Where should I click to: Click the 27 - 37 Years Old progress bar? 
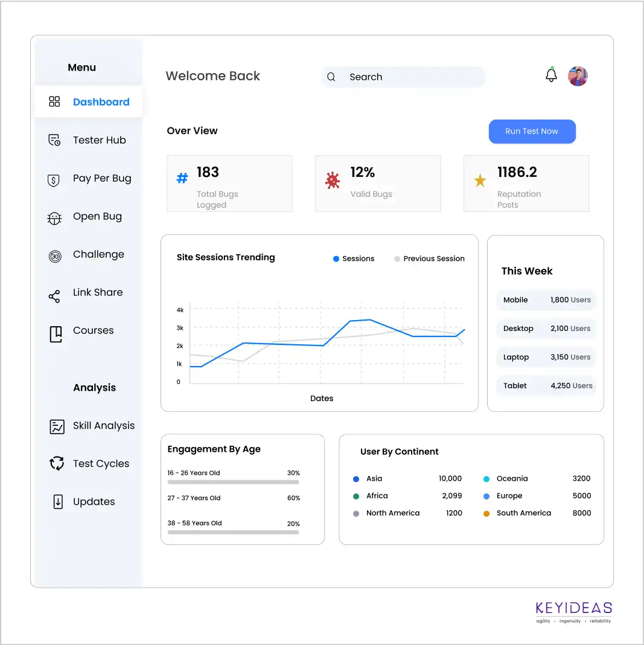point(233,508)
